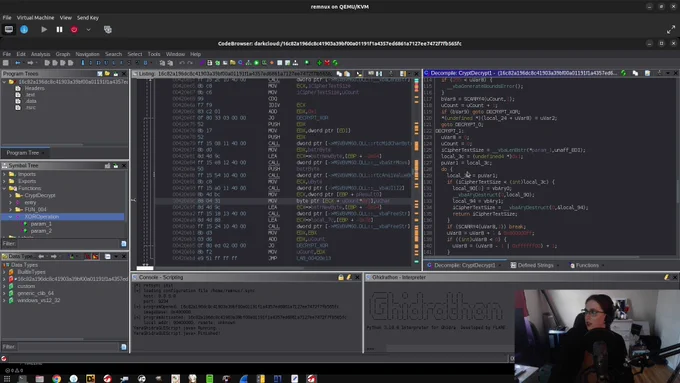Click the Console scroll-lock icon

[341, 277]
